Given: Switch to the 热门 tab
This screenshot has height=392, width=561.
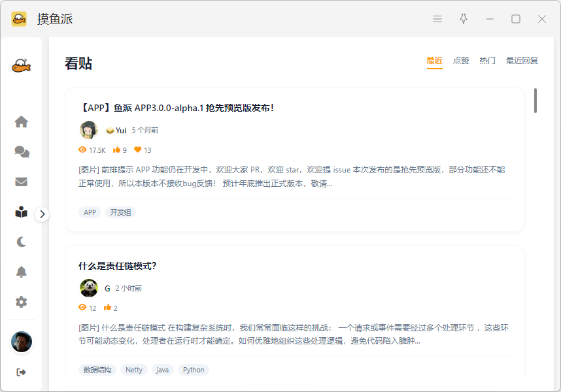Looking at the screenshot, I should coord(487,61).
